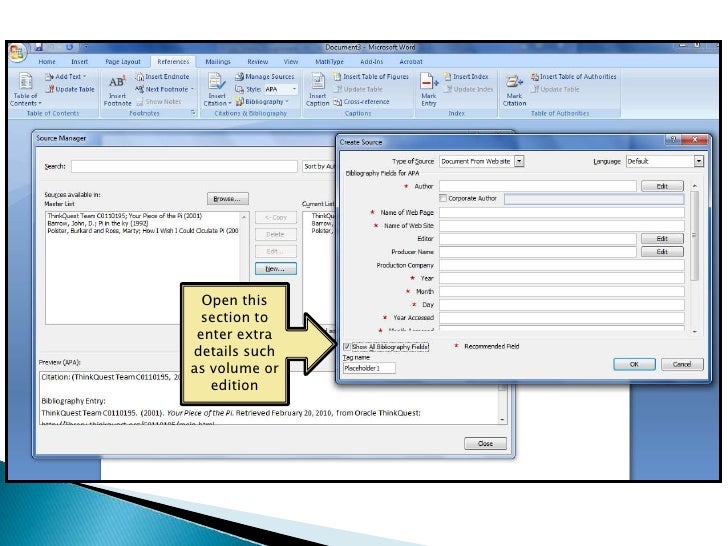Click the Production Company field
The image size is (728, 546).
pyautogui.click(x=562, y=265)
